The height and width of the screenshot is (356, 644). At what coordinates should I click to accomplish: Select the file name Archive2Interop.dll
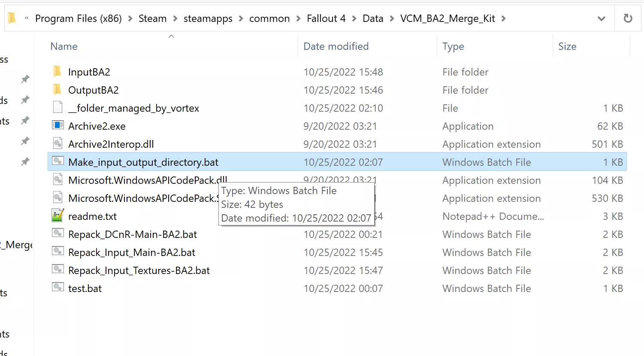[111, 144]
